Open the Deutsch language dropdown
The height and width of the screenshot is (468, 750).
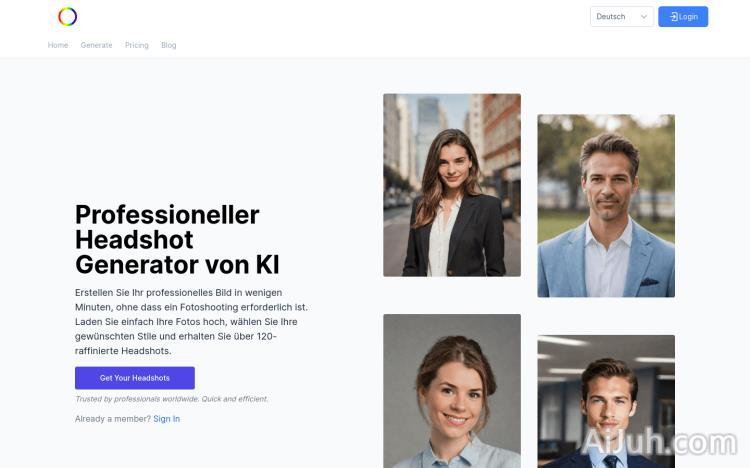pyautogui.click(x=621, y=17)
